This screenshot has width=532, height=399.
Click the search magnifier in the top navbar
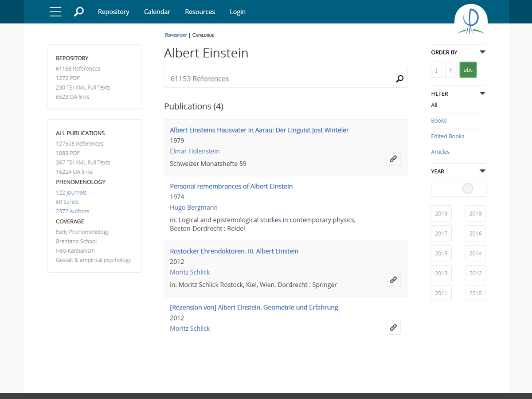point(79,12)
